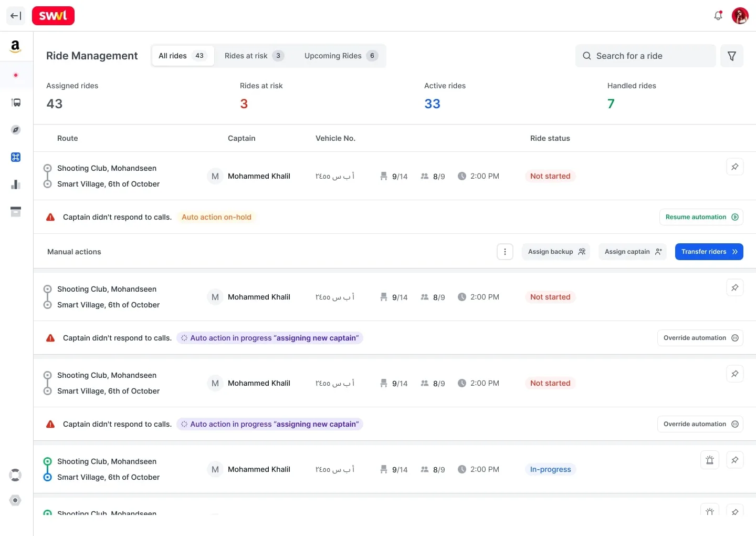Click the archive box icon in sidebar
The height and width of the screenshot is (536, 756).
(x=16, y=212)
